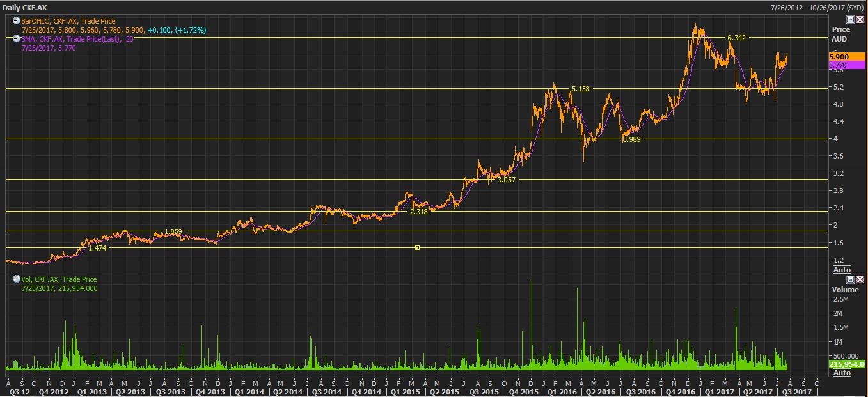Click the green 215,954 volume tag
The image size is (868, 397).
[x=846, y=364]
